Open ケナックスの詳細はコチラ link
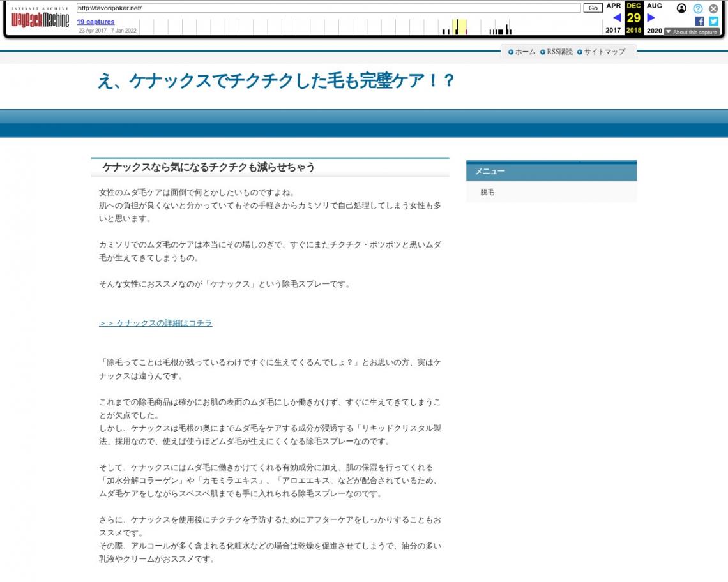The height and width of the screenshot is (582, 728). coord(156,323)
